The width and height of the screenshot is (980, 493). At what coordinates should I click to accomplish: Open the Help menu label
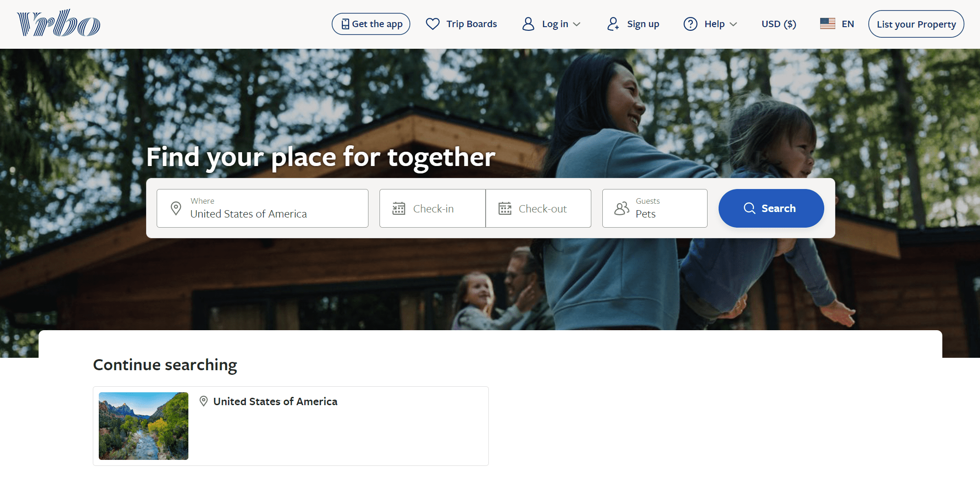click(x=714, y=24)
